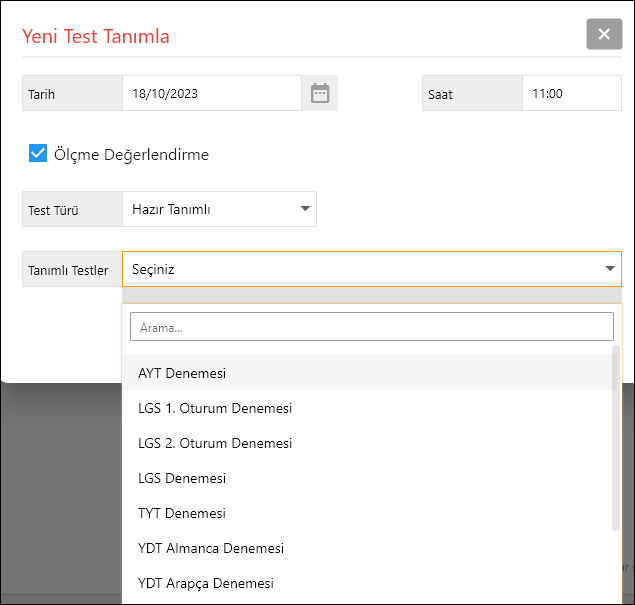This screenshot has width=635, height=605.
Task: Toggle the Ölçme Değerlendirme checkbox
Action: pyautogui.click(x=38, y=154)
